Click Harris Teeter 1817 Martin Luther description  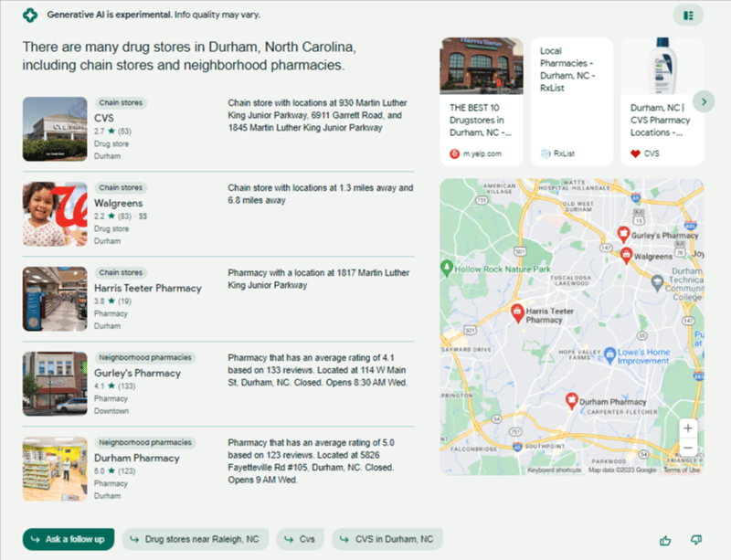point(318,279)
